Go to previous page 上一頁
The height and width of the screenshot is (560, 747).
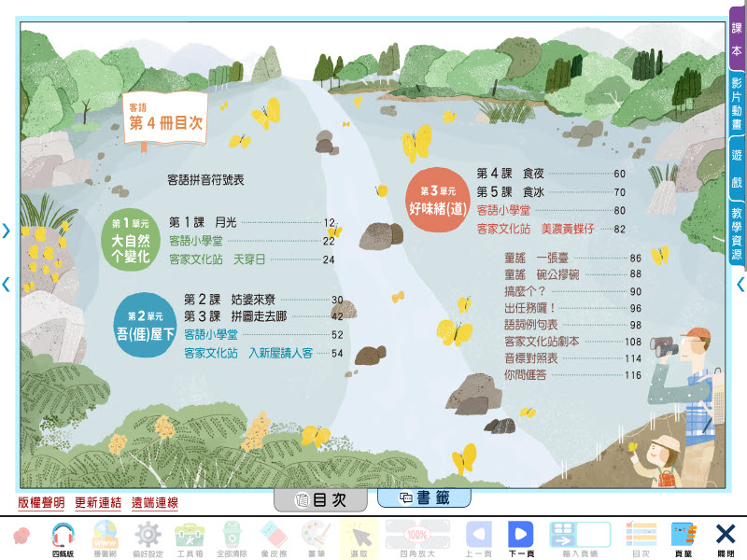coord(478,539)
